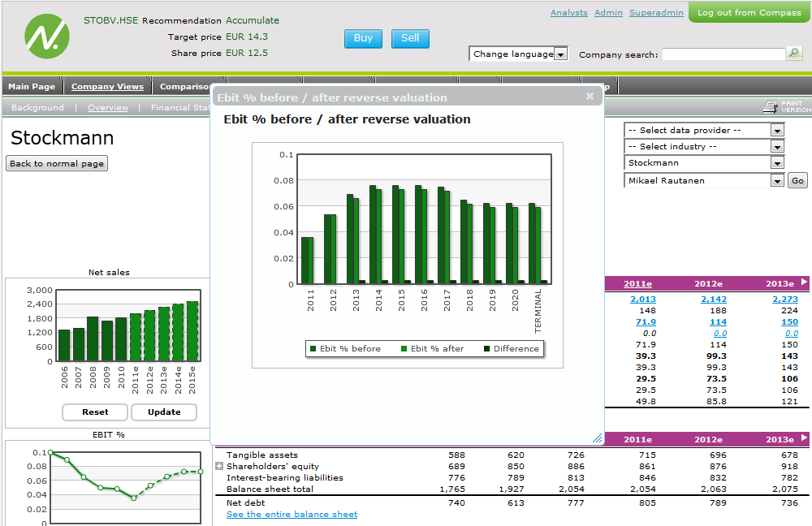Close the Ebit % reverse valuation popup
This screenshot has width=812, height=526.
pos(590,97)
